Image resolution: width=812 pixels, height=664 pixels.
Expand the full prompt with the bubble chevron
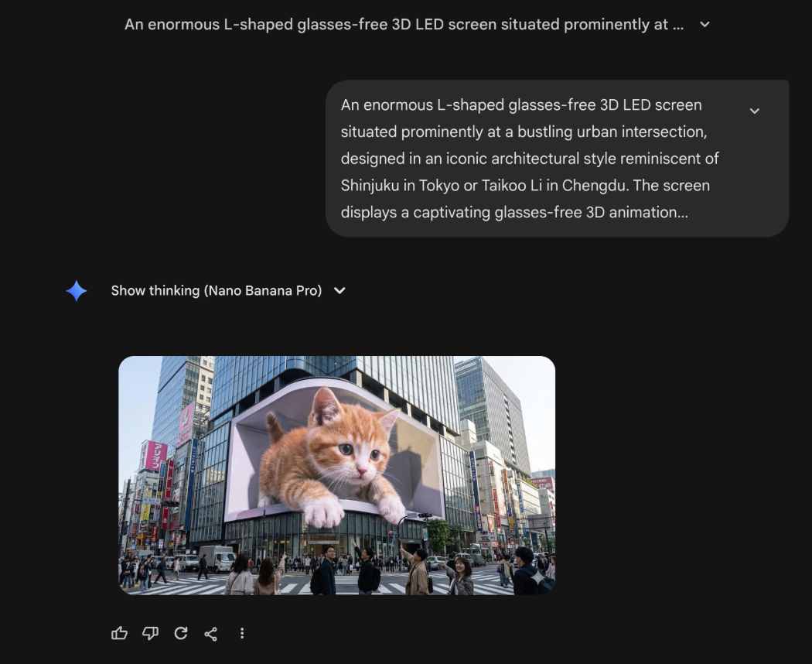click(x=755, y=111)
